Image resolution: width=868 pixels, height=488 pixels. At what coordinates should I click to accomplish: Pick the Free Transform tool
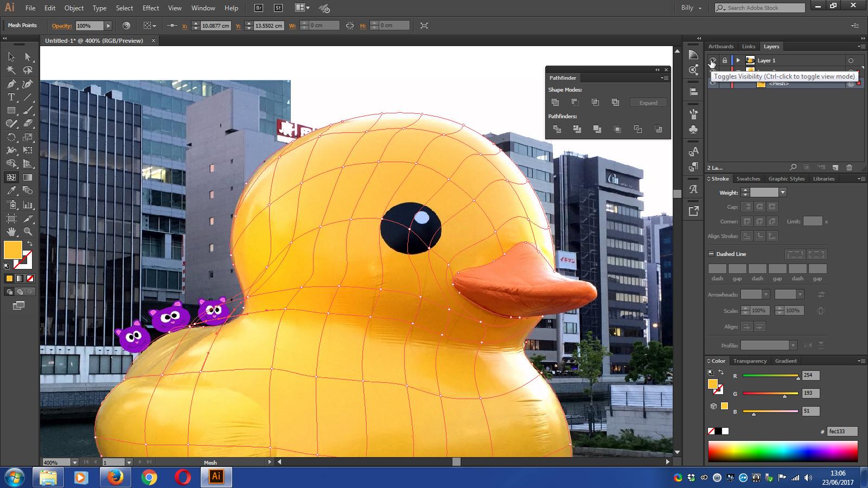pyautogui.click(x=28, y=150)
